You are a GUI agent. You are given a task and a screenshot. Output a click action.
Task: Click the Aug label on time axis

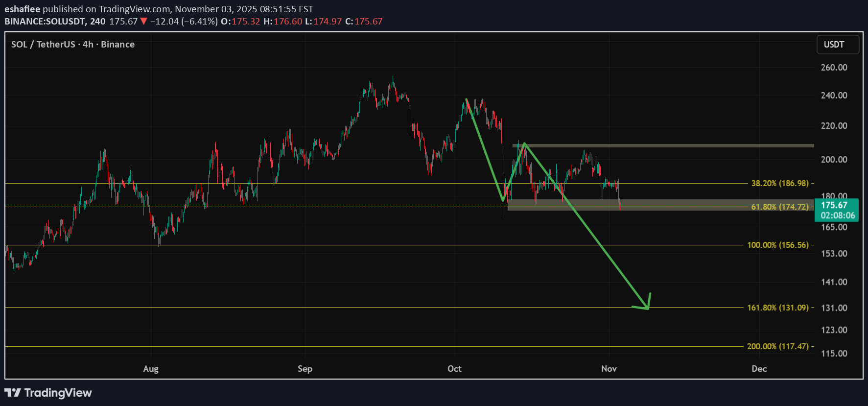(151, 369)
